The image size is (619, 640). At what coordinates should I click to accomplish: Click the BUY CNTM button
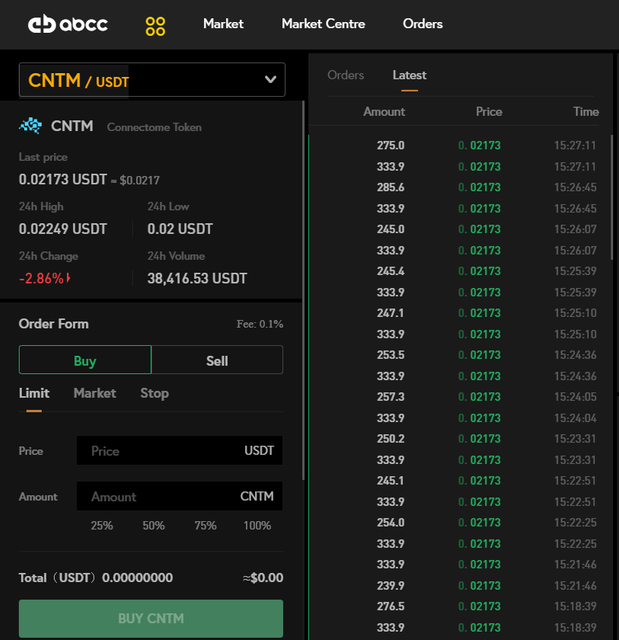[x=151, y=618]
